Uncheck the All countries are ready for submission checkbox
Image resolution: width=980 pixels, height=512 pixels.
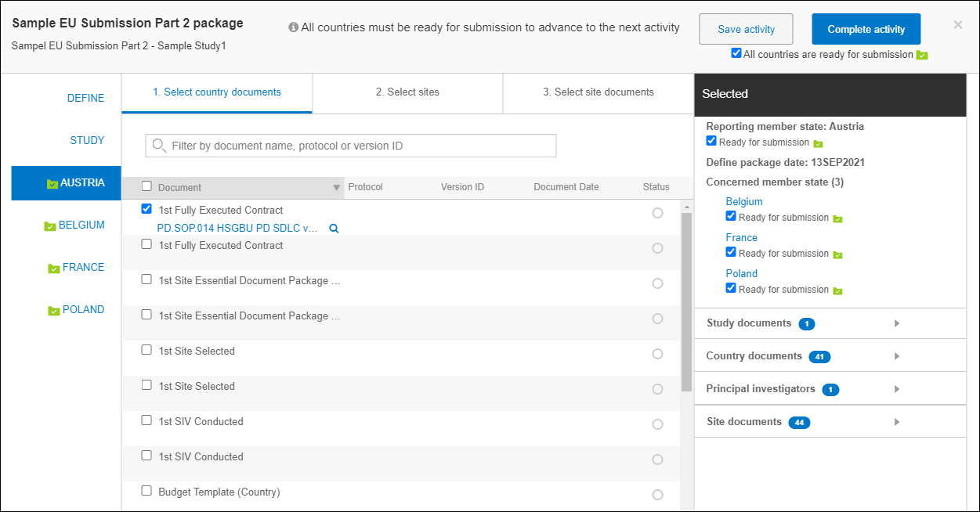click(x=736, y=53)
